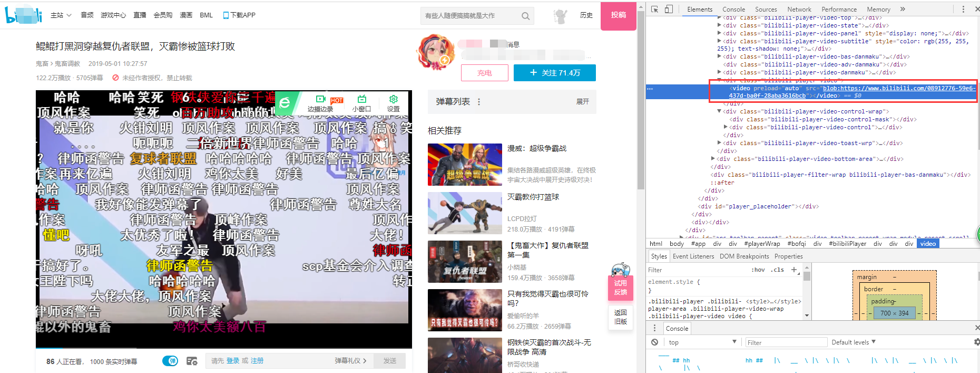980x373 pixels.
Task: Collapse the bilibili-player-video-control-wrap div
Action: coord(719,111)
